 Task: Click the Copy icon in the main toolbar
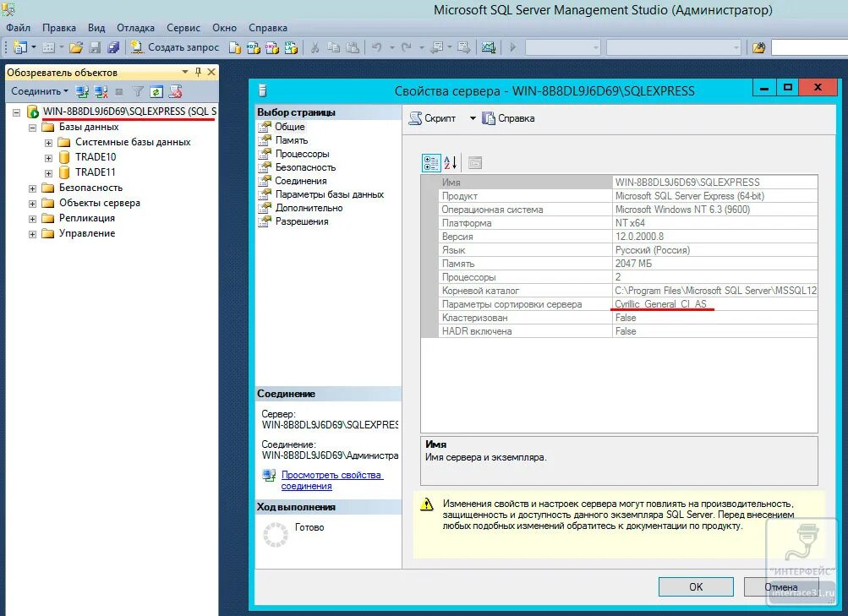pyautogui.click(x=334, y=47)
